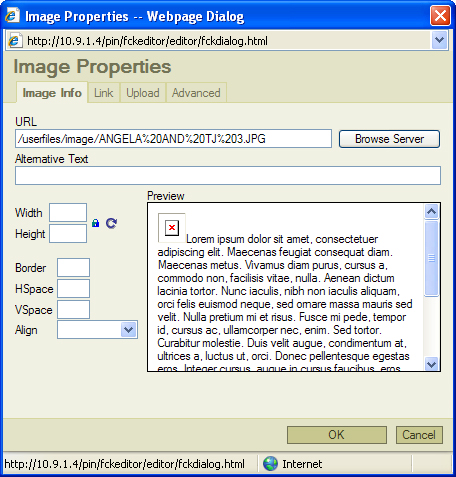Select the Advanced tab
Viewport: 456px width, 477px height.
[196, 93]
